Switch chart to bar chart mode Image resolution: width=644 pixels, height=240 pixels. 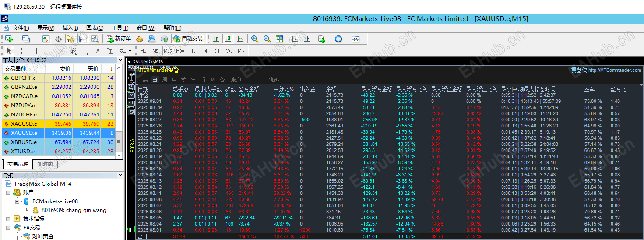point(215,39)
